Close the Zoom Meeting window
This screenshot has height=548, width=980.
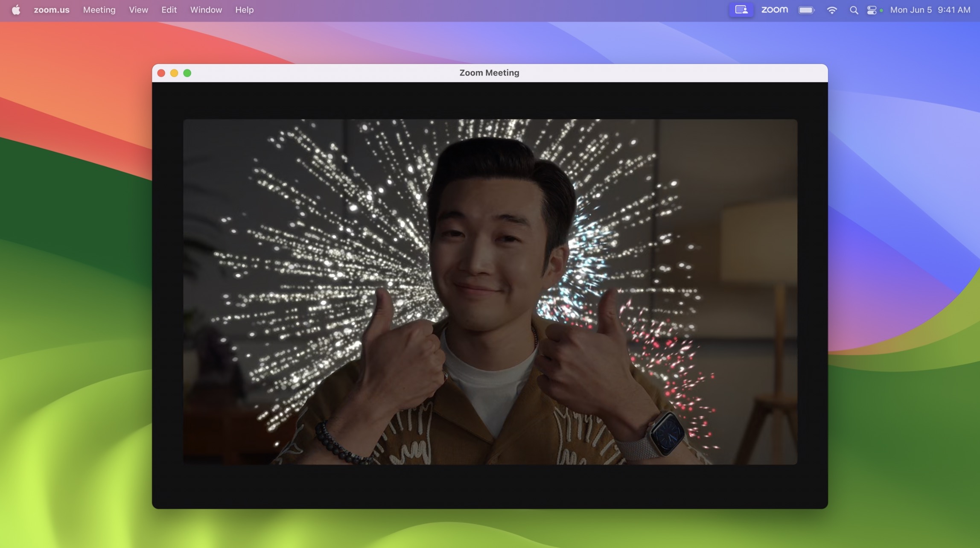click(x=161, y=73)
